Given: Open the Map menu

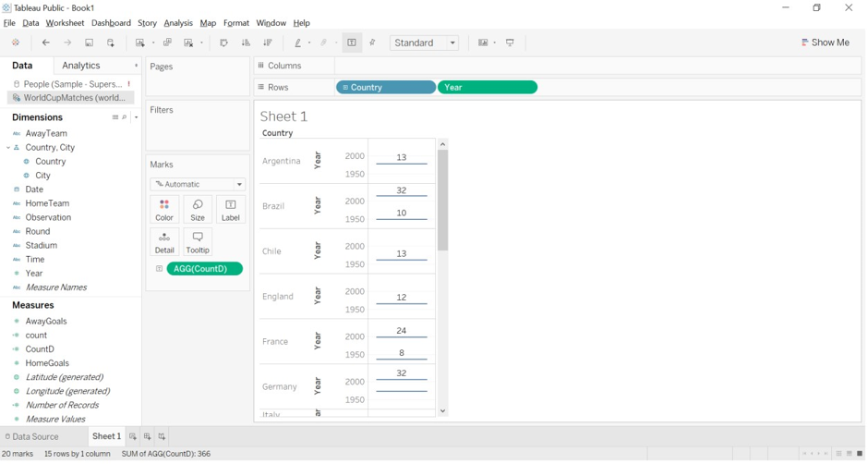Looking at the screenshot, I should (x=208, y=23).
